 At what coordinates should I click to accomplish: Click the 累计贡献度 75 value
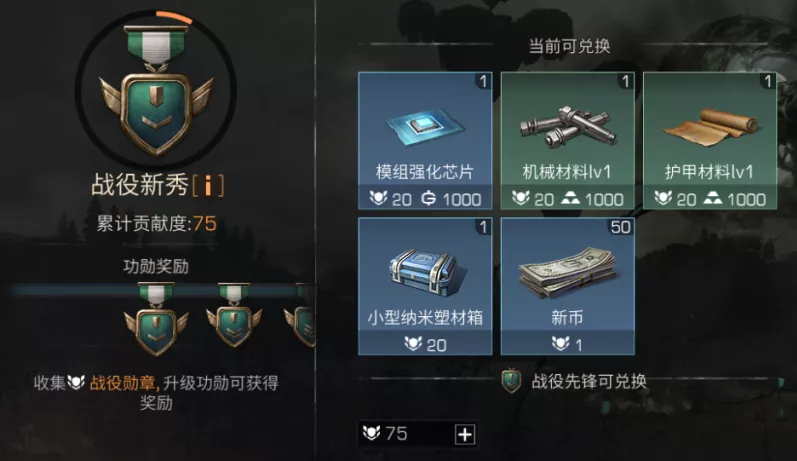(204, 224)
